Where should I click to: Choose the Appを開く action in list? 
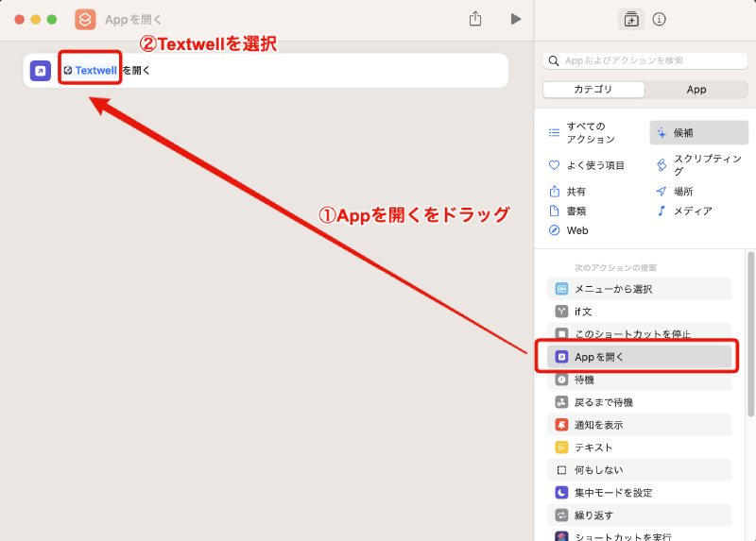pos(640,357)
